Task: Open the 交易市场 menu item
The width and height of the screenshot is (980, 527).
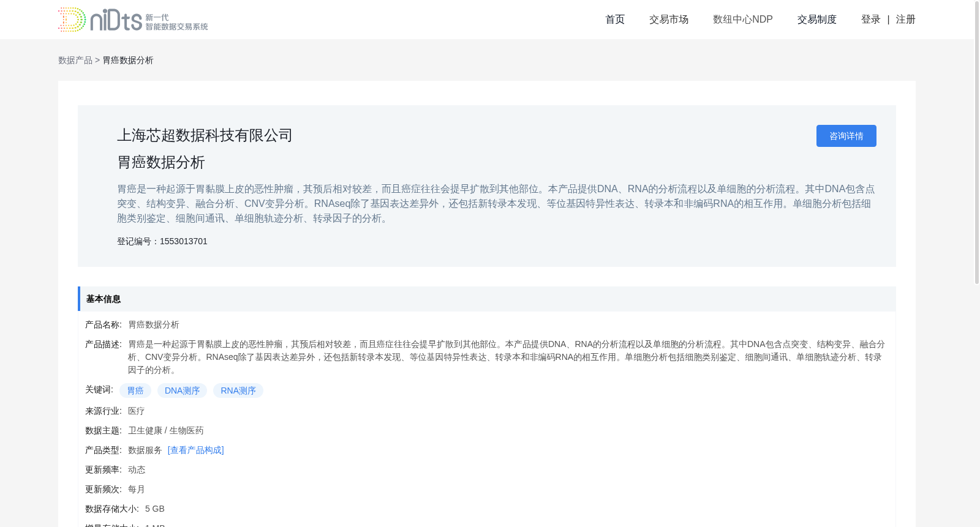Action: 669,20
